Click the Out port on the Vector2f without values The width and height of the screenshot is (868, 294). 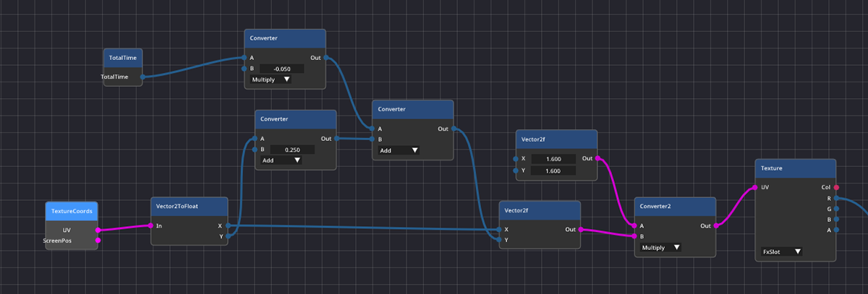[x=581, y=230]
